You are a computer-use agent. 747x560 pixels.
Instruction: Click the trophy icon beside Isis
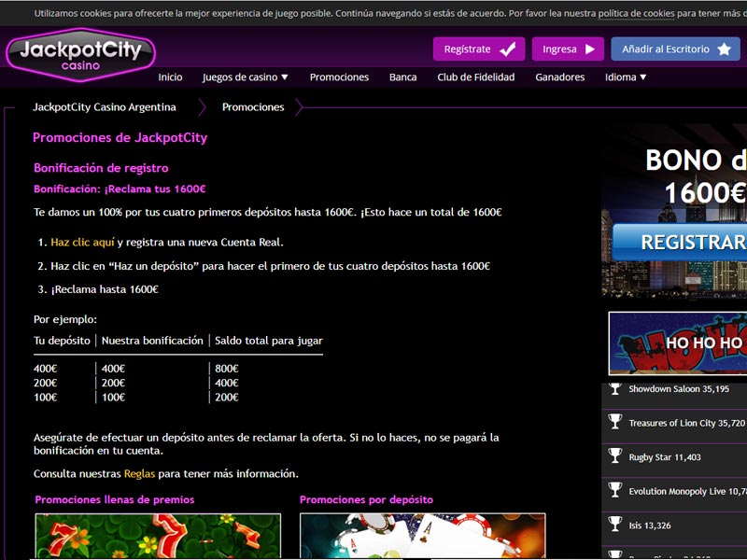tap(614, 524)
